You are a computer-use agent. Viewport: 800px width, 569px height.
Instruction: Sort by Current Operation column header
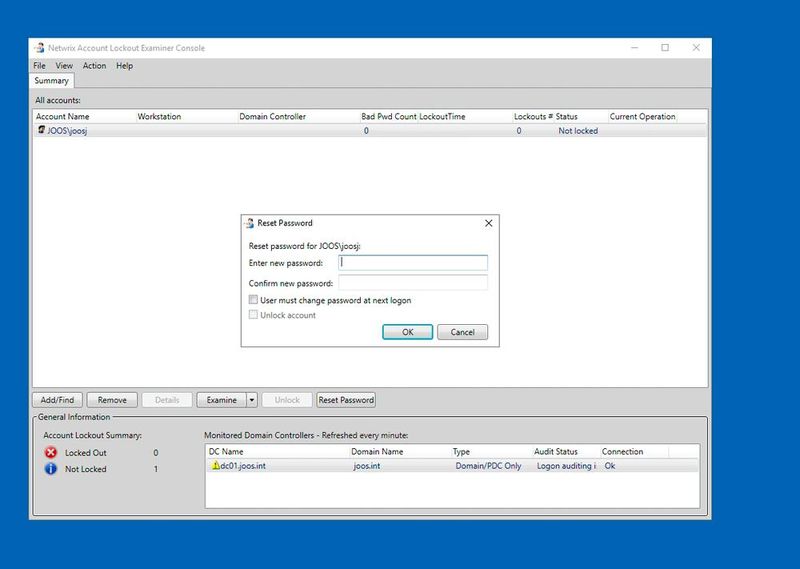tap(642, 116)
